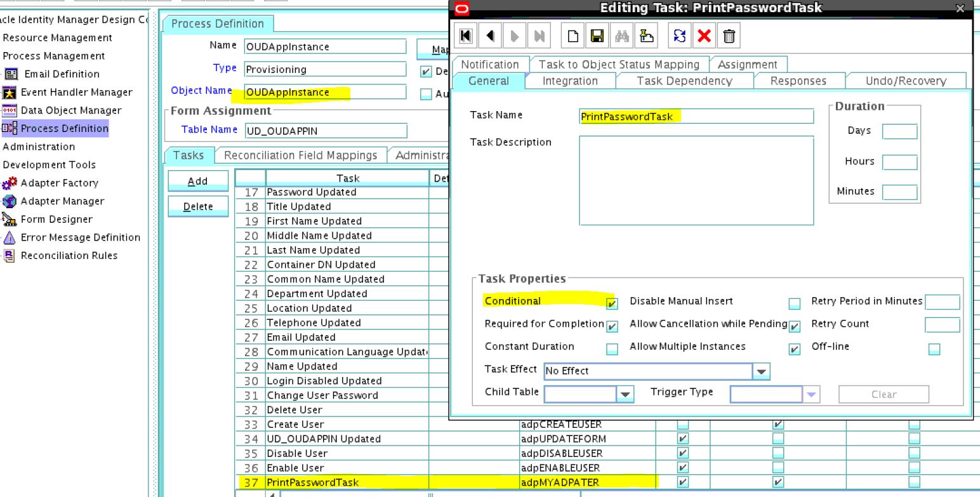Open the Task Effect dropdown

click(x=761, y=371)
